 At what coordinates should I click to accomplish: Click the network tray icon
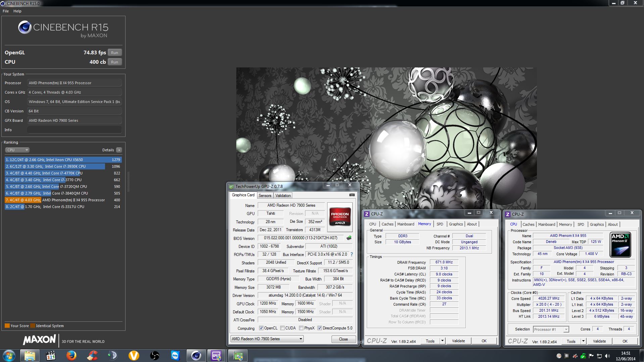pos(599,356)
